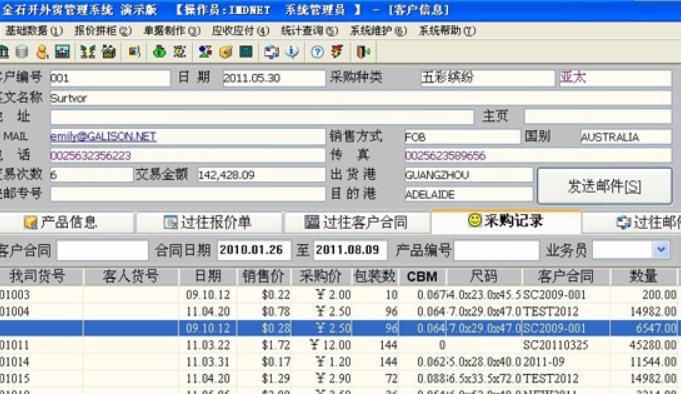Click the 国别 field AUSTRALIA
681x394 pixels.
626,137
